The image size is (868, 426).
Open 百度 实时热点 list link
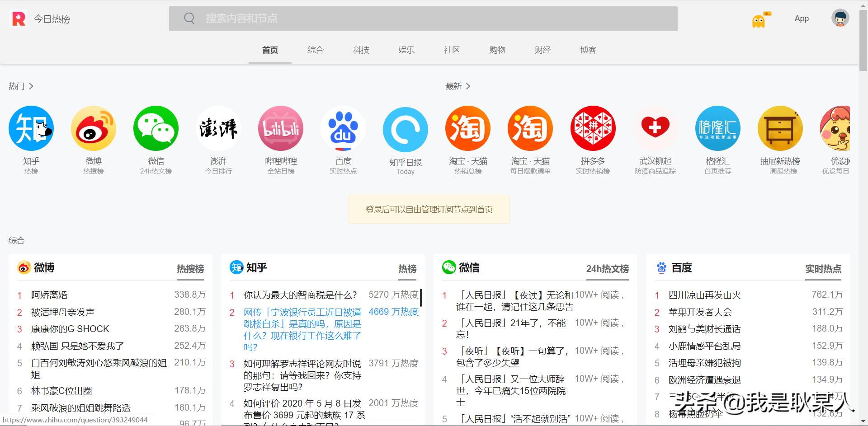point(823,269)
